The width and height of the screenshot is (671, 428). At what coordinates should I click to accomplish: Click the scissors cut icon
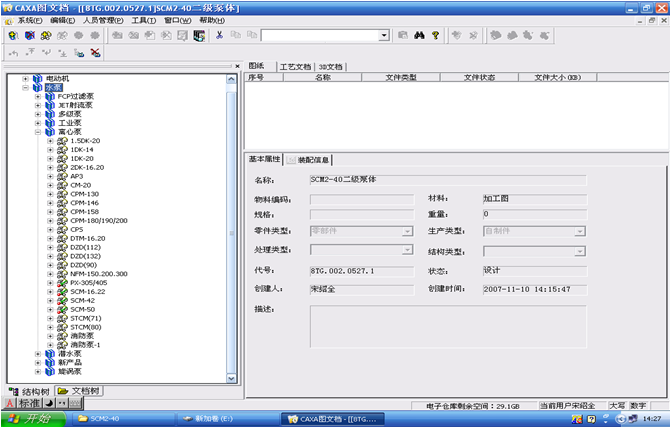tap(220, 35)
